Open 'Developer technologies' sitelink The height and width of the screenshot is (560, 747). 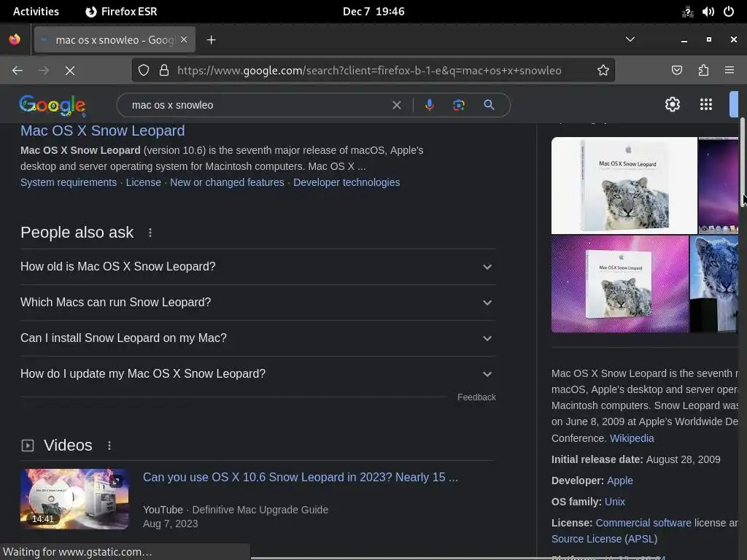pos(347,182)
